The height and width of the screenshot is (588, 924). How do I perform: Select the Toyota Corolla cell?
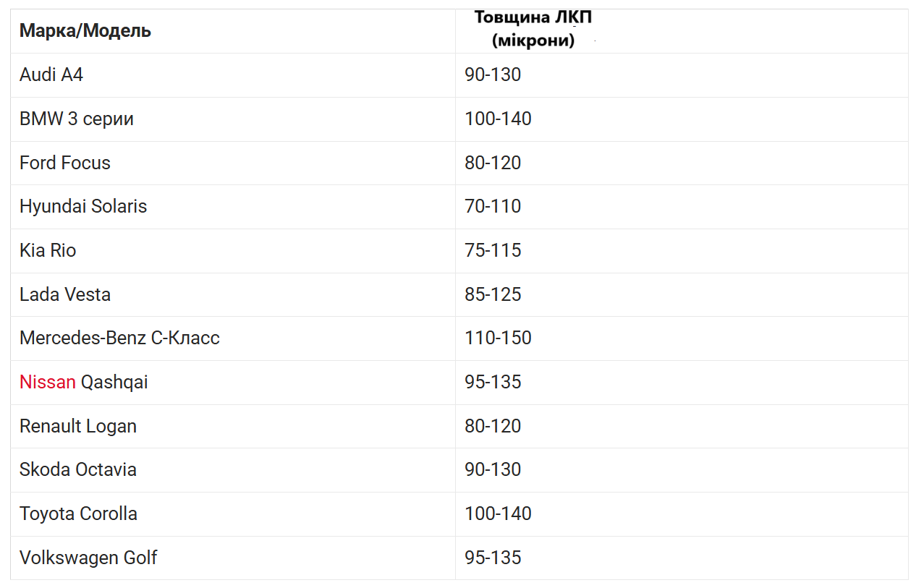[x=78, y=514]
